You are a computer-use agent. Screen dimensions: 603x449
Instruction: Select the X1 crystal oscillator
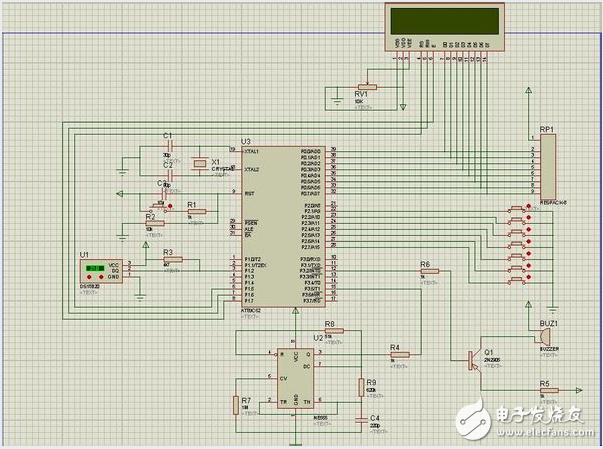point(201,163)
